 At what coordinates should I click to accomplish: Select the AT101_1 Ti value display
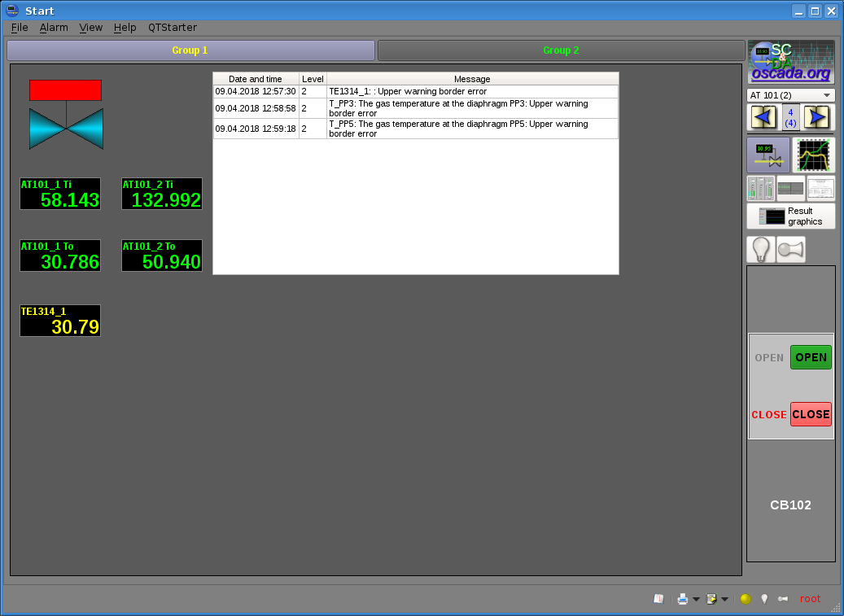[60, 194]
